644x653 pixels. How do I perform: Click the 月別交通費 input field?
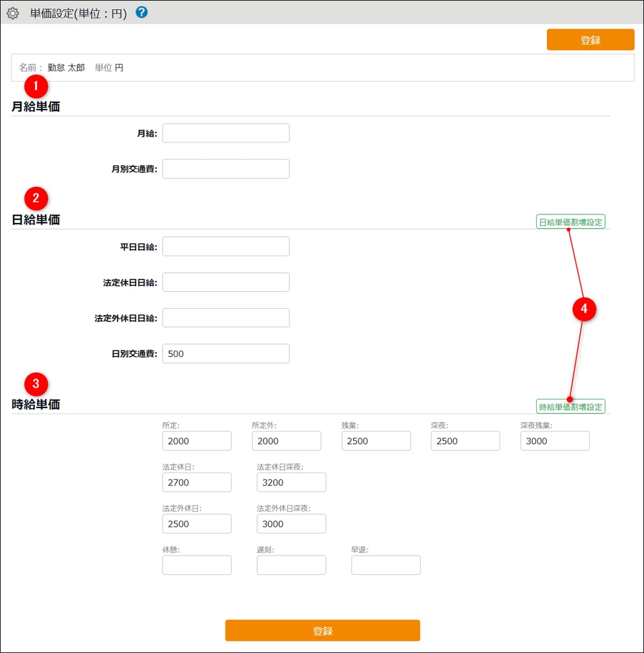(x=225, y=169)
